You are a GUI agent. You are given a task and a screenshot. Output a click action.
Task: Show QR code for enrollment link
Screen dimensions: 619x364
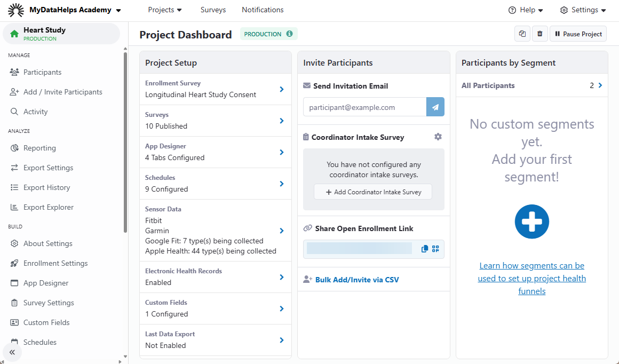pos(435,249)
